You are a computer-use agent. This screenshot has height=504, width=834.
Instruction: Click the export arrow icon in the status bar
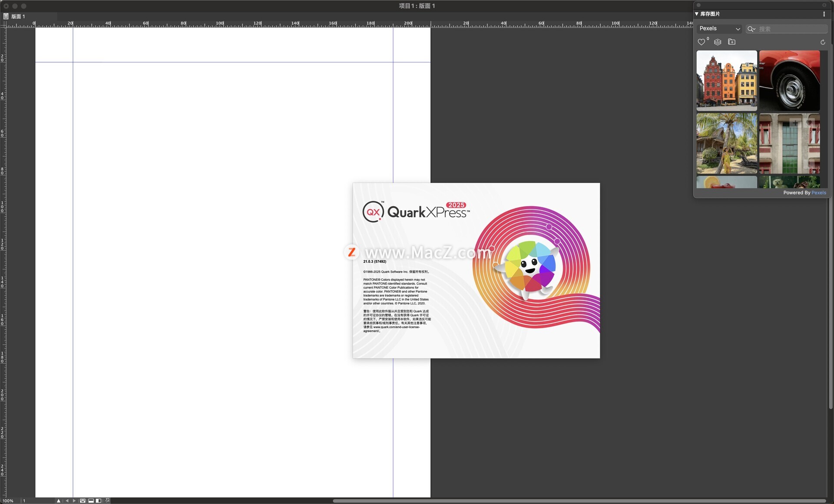tap(107, 501)
